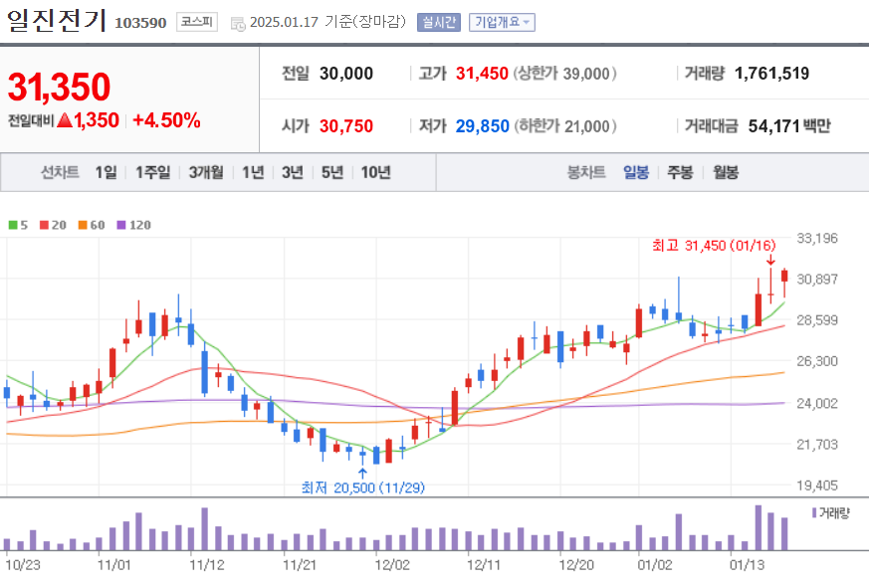Click the 상한가 39,000 text

coord(564,74)
